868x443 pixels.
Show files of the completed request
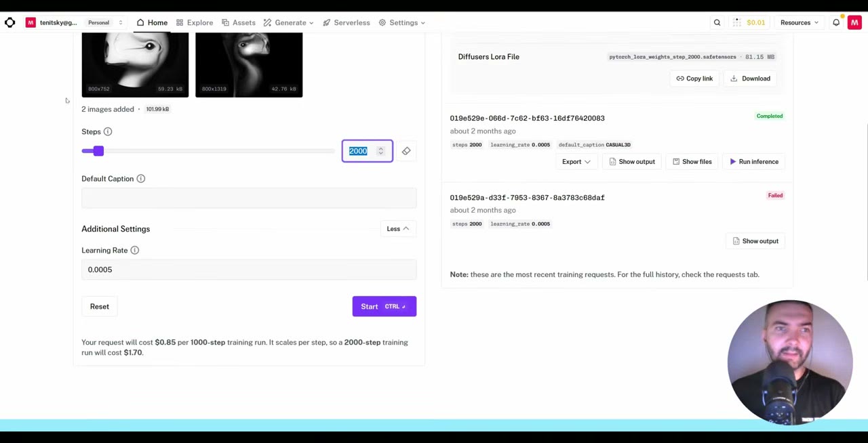(692, 162)
